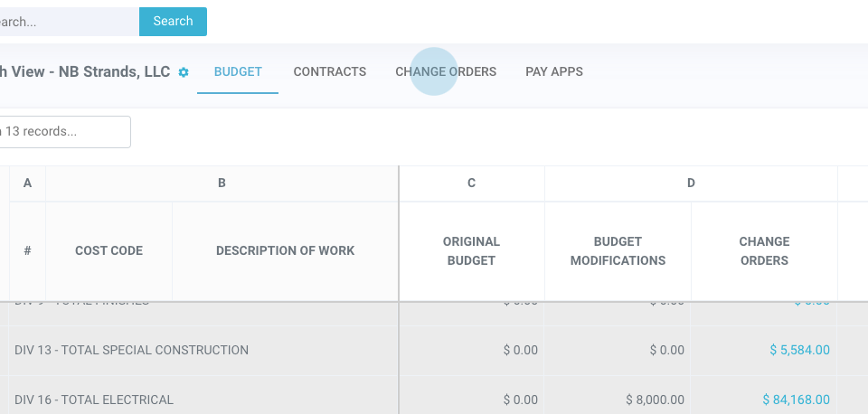This screenshot has height=414, width=868.
Task: Click the ORIGINAL BUDGET column header
Action: (471, 251)
